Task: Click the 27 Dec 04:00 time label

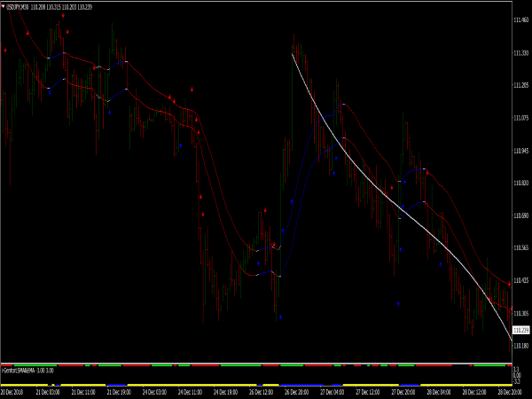Action: pyautogui.click(x=332, y=392)
